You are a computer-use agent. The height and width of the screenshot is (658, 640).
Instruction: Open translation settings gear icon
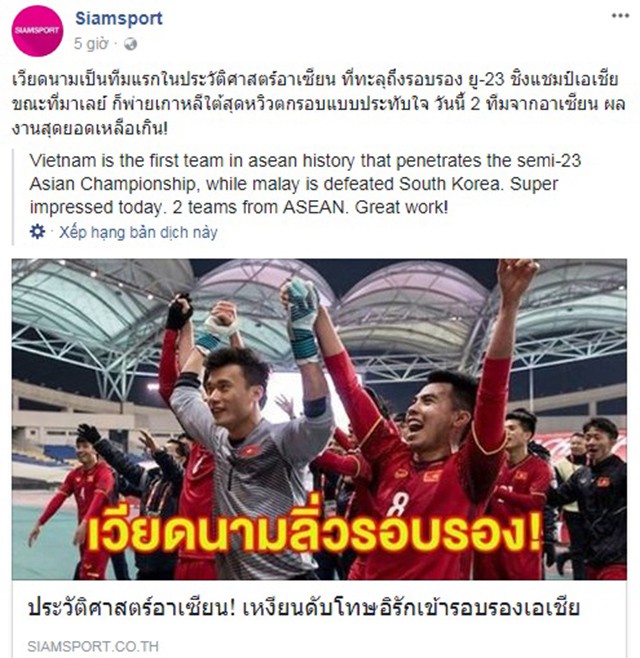click(x=37, y=232)
